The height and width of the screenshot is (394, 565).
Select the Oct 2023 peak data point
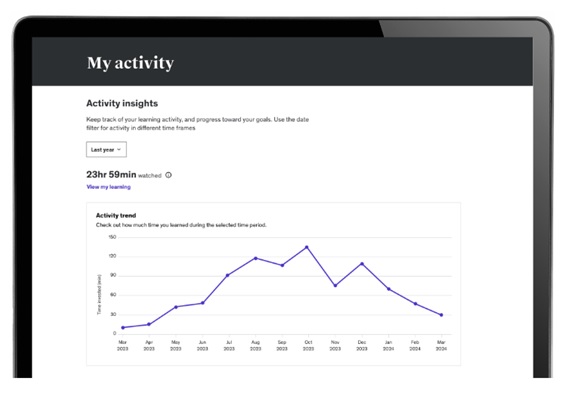tap(307, 247)
